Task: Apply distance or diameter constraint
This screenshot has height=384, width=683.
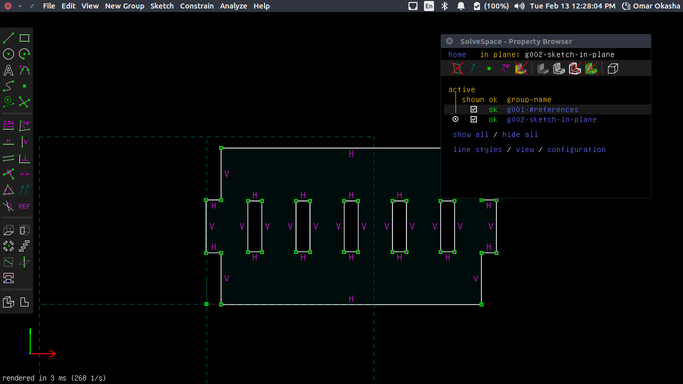Action: [8, 126]
